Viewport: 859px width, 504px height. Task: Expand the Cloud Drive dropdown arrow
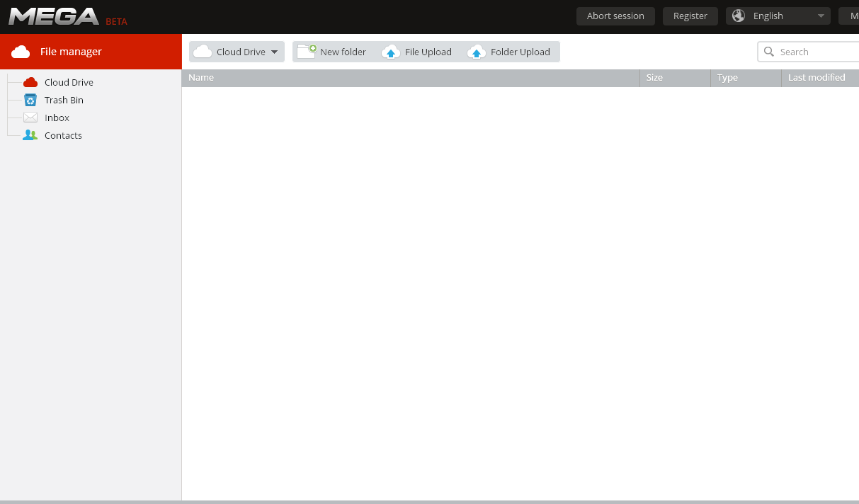coord(274,52)
